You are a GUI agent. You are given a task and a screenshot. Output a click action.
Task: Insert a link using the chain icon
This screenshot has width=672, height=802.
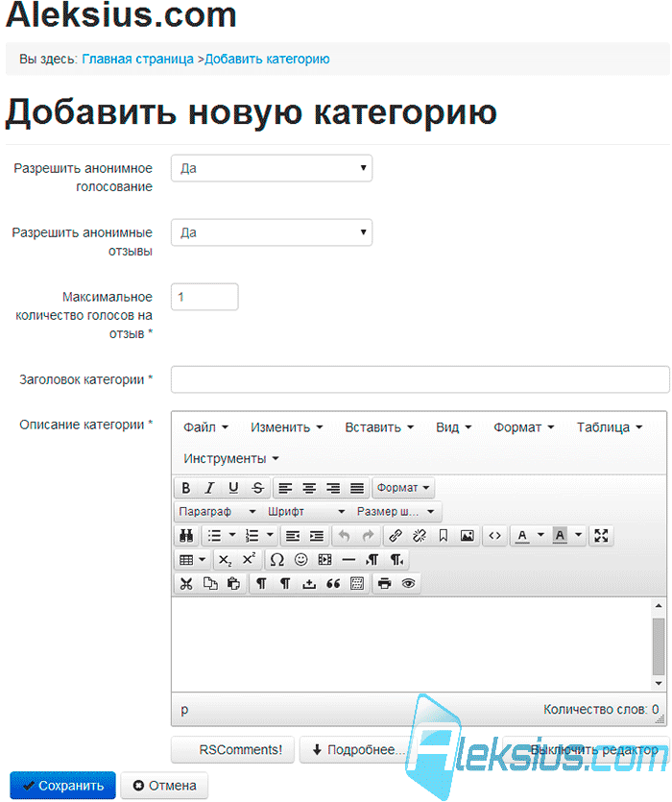396,536
